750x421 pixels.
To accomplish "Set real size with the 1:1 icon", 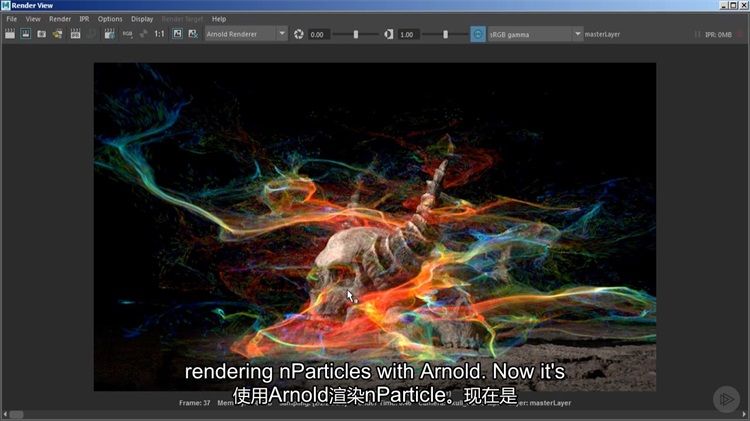I will pyautogui.click(x=159, y=34).
